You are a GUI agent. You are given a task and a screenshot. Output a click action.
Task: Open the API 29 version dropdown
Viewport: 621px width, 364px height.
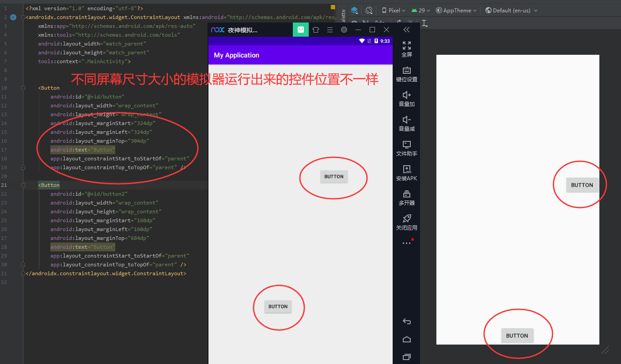coord(421,10)
